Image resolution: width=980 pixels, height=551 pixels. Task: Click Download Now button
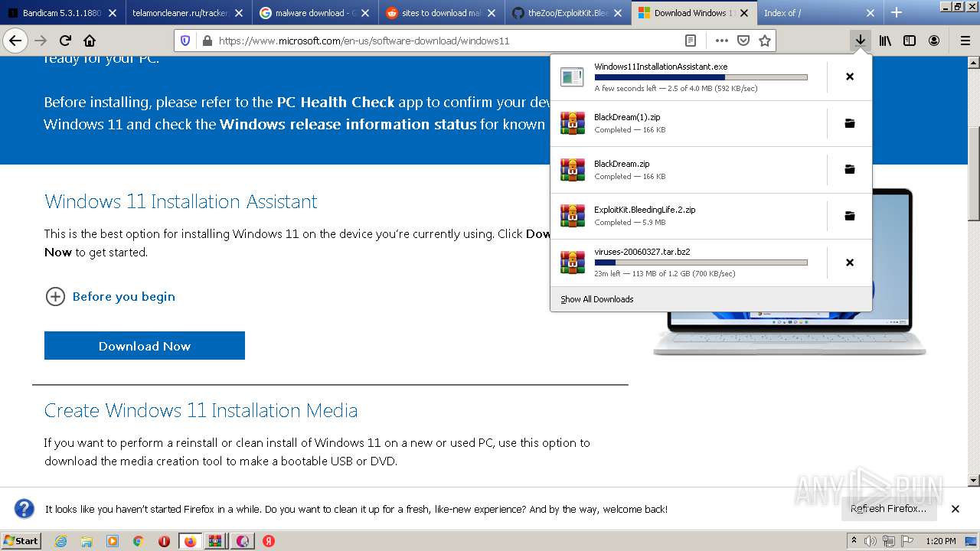(145, 346)
